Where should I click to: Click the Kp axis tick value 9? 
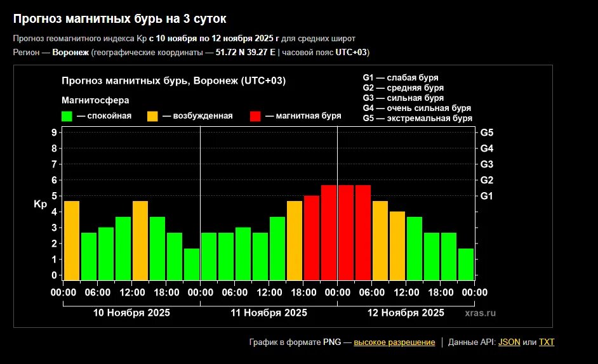coord(54,133)
